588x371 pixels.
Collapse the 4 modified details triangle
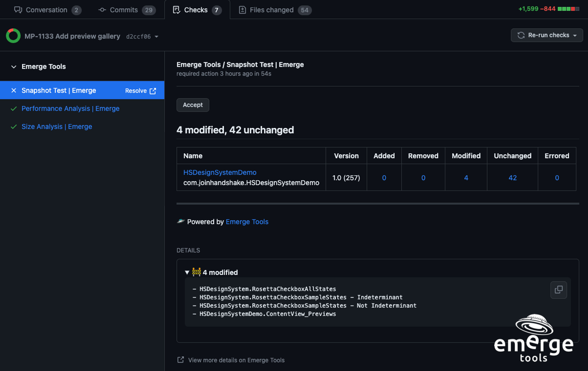coord(187,273)
